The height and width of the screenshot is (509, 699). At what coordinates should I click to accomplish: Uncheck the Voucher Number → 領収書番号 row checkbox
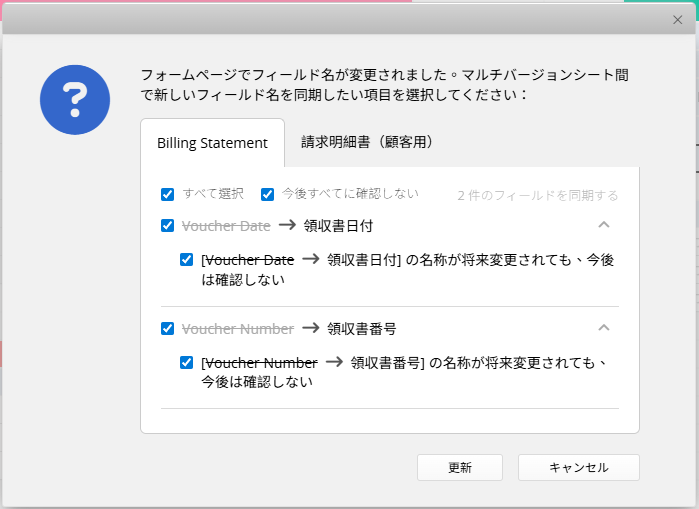point(168,328)
